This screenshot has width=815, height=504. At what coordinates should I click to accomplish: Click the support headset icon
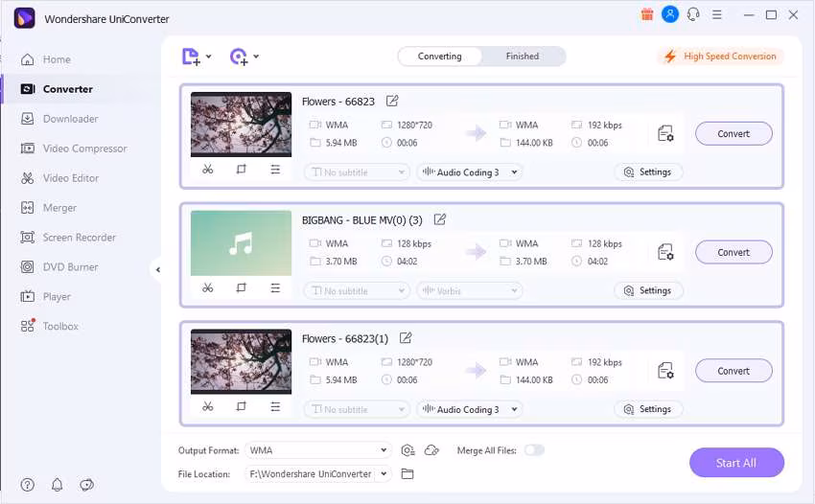click(693, 14)
